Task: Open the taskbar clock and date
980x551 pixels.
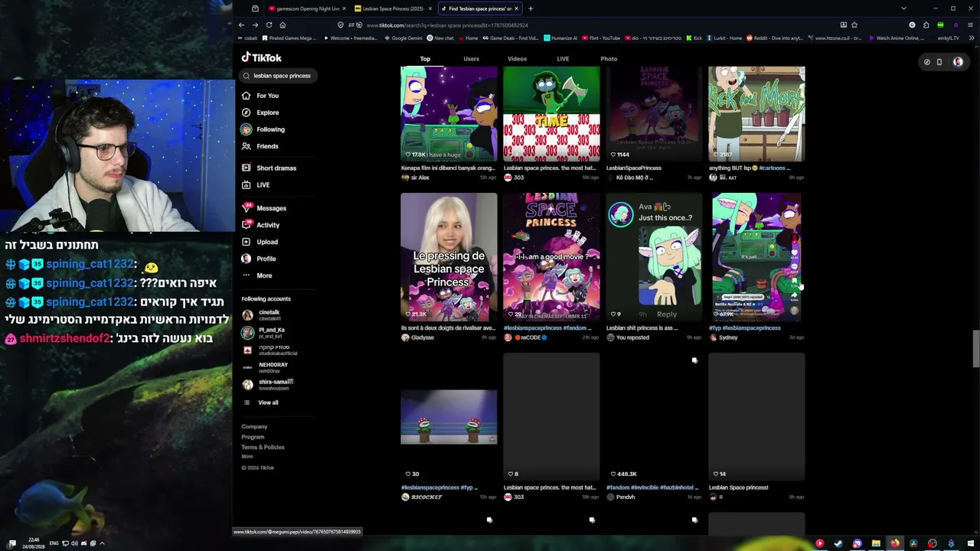Action: (x=34, y=543)
